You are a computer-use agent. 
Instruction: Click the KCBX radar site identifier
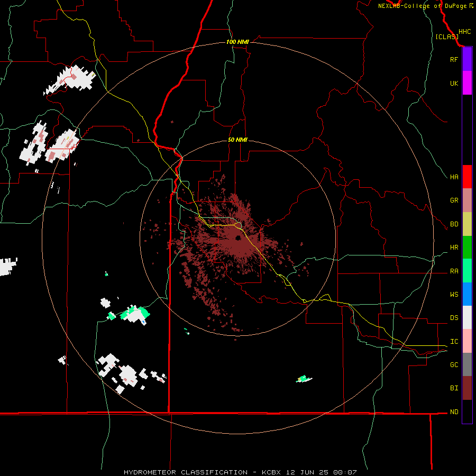tap(271, 472)
